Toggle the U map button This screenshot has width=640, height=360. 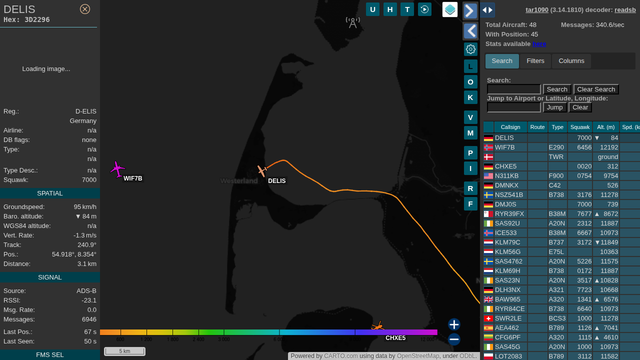coord(372,9)
